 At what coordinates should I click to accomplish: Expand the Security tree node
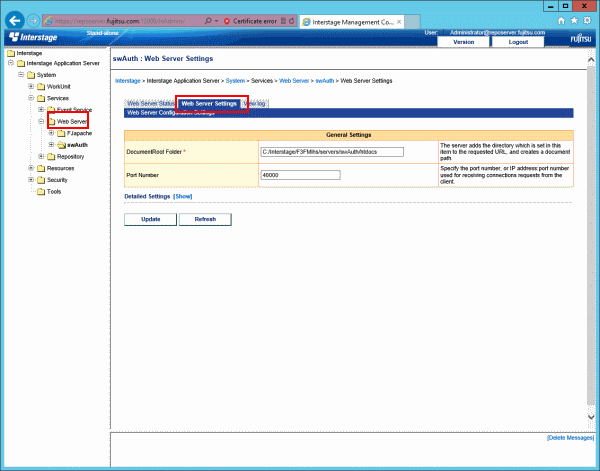tap(31, 180)
